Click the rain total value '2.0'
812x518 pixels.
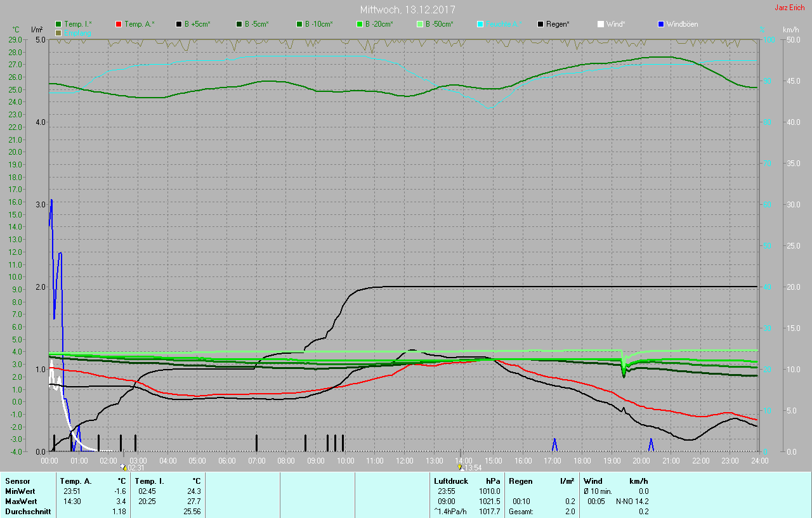[x=570, y=512]
